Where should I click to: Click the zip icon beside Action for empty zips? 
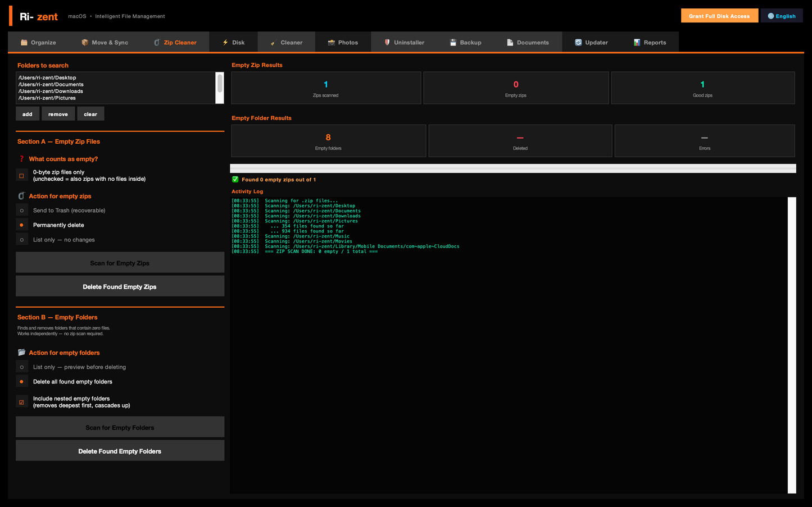pyautogui.click(x=21, y=196)
